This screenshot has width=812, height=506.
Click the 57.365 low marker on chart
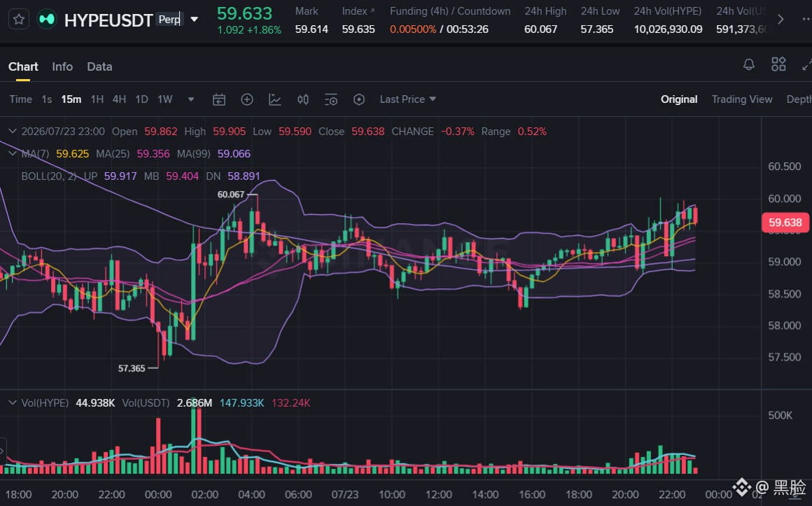(x=132, y=368)
